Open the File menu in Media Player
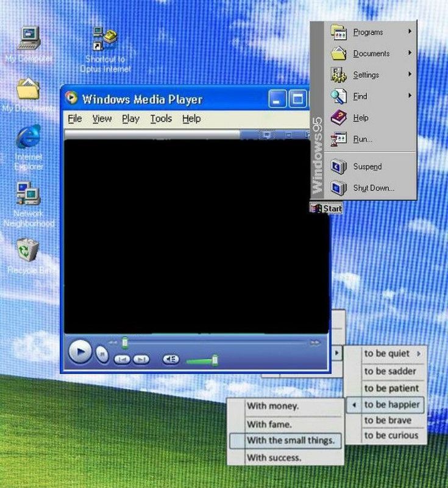 pyautogui.click(x=75, y=119)
